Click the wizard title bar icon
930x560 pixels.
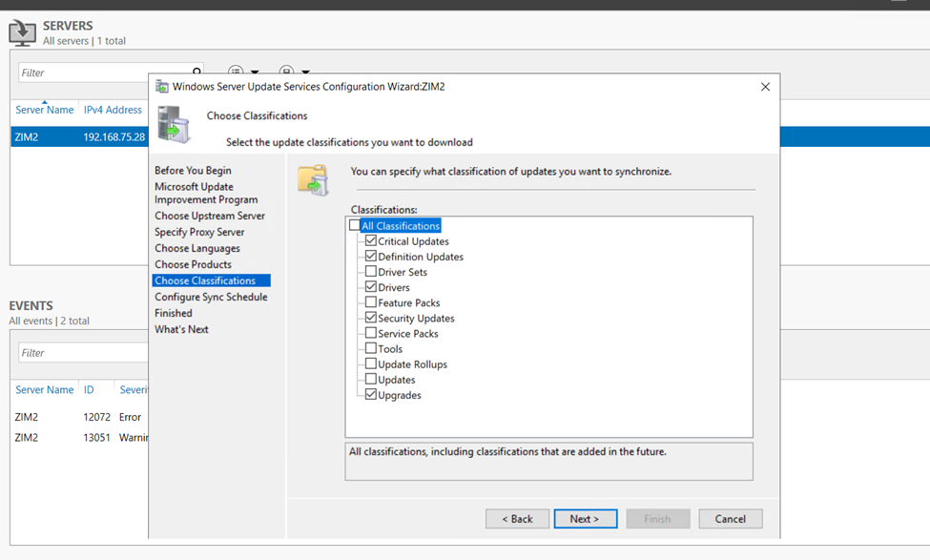point(162,87)
